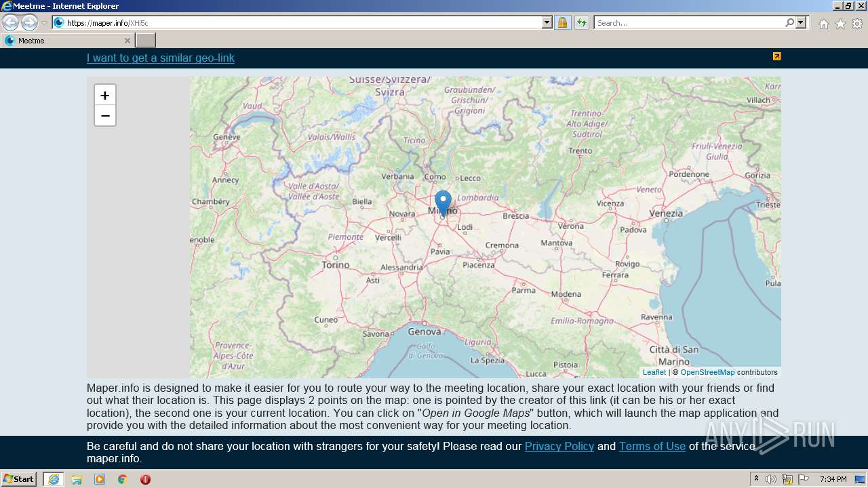Click the Ravenna label on the map
Screen dimensions: 868x488
(x=656, y=317)
